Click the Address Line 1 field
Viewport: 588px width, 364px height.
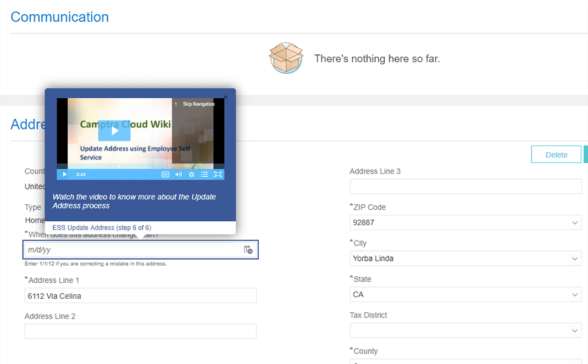[x=140, y=296]
